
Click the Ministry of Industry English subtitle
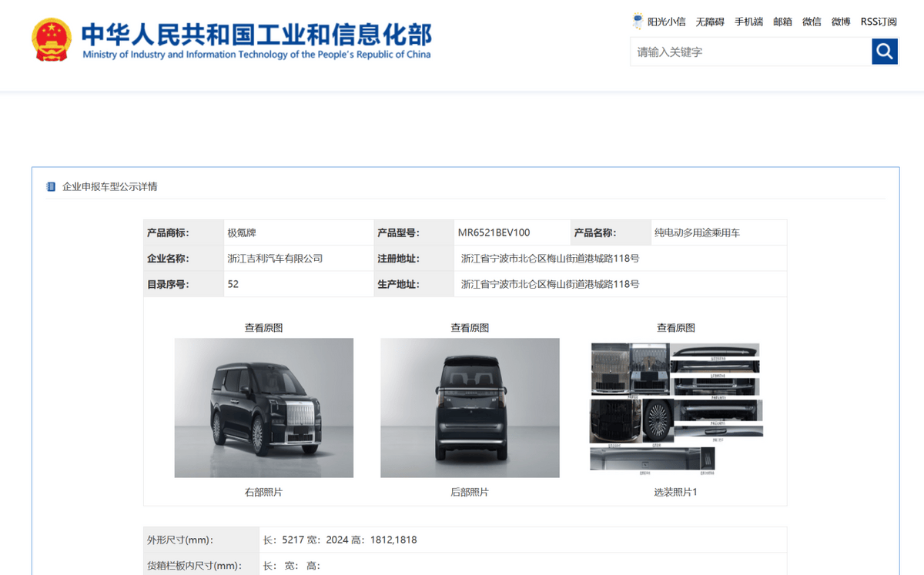pos(256,55)
